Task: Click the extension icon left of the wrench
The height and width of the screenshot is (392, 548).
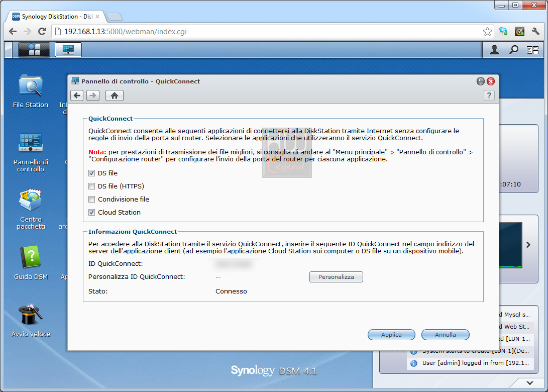Action: point(520,32)
